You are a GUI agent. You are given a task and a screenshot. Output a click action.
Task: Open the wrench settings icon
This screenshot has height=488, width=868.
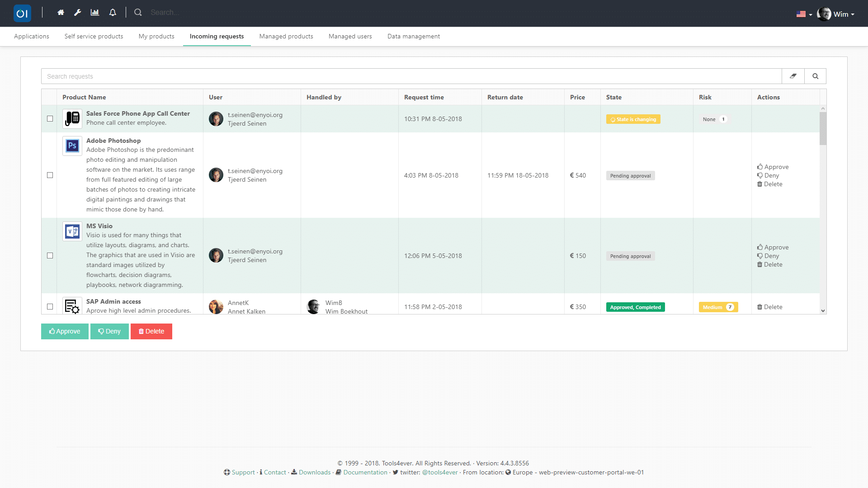(78, 13)
